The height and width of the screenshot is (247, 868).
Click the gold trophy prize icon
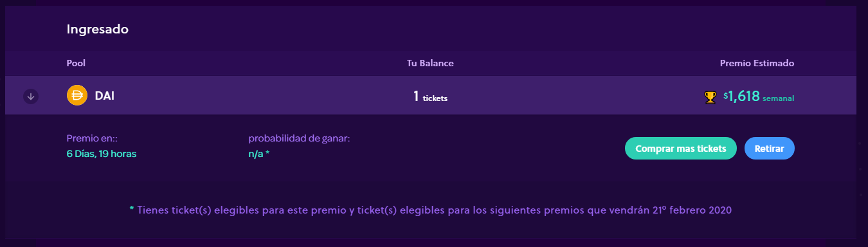[x=710, y=97]
